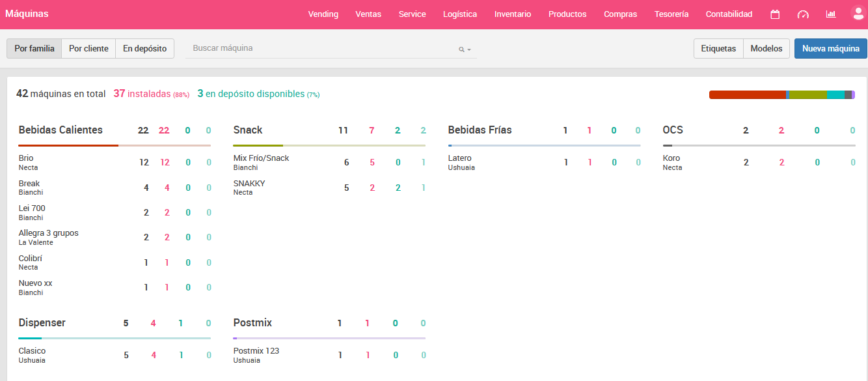Open the Bebidas Frías family heading
The image size is (868, 381).
(480, 130)
